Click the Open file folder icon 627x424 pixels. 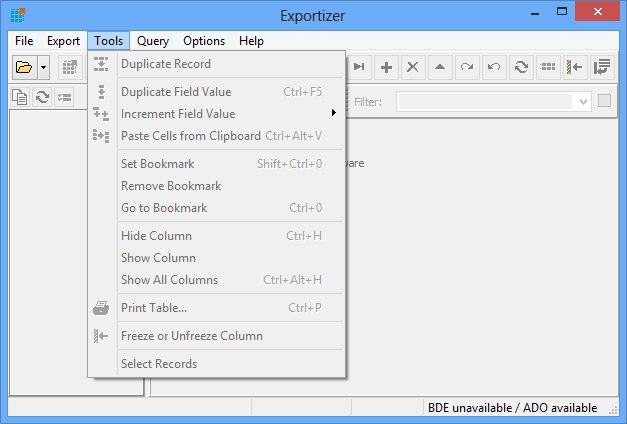pos(24,67)
